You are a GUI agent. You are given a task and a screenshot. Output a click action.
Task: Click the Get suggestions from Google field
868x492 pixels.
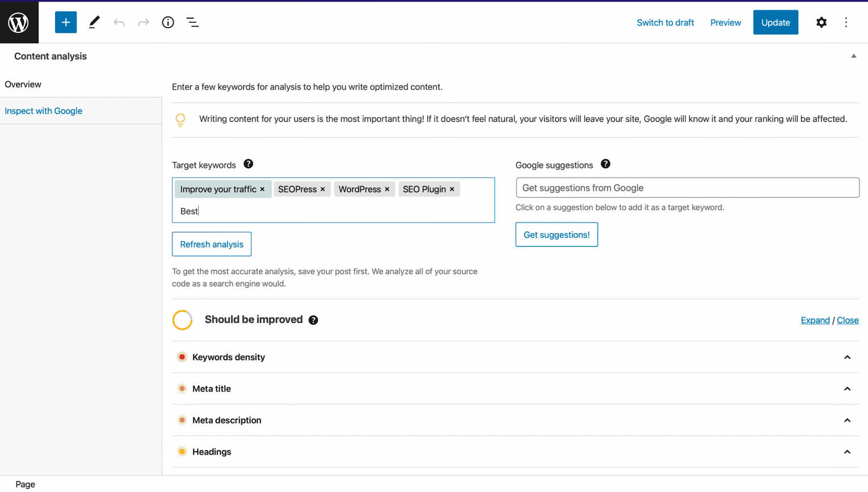point(687,188)
